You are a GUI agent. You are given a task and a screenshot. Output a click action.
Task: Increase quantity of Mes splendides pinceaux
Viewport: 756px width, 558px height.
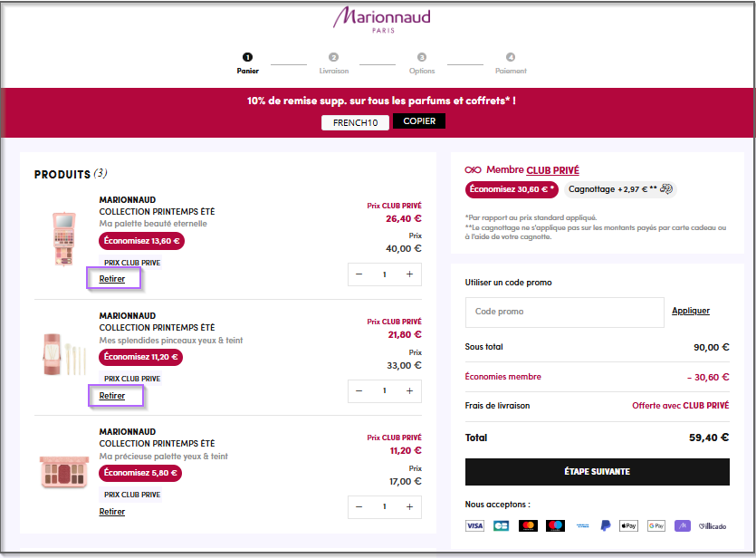click(x=409, y=390)
